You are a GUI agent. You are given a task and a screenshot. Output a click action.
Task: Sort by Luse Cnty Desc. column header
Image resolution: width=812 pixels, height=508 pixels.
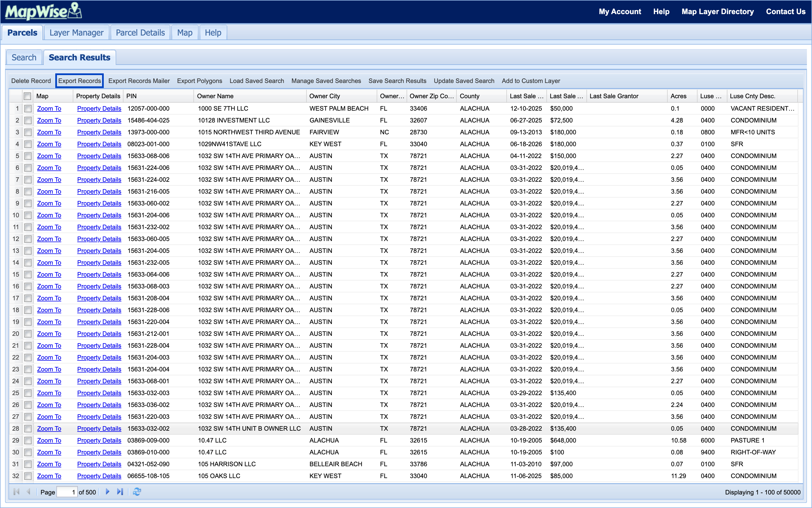[762, 96]
